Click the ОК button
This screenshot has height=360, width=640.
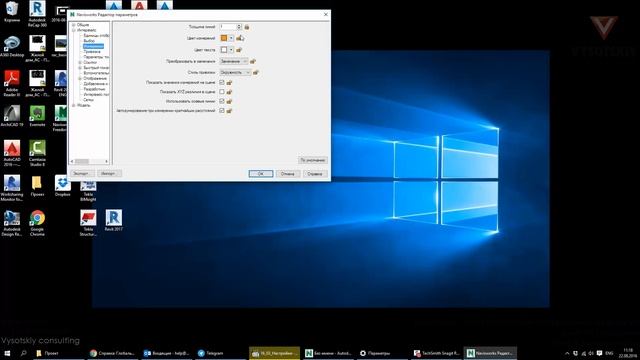pyautogui.click(x=261, y=173)
